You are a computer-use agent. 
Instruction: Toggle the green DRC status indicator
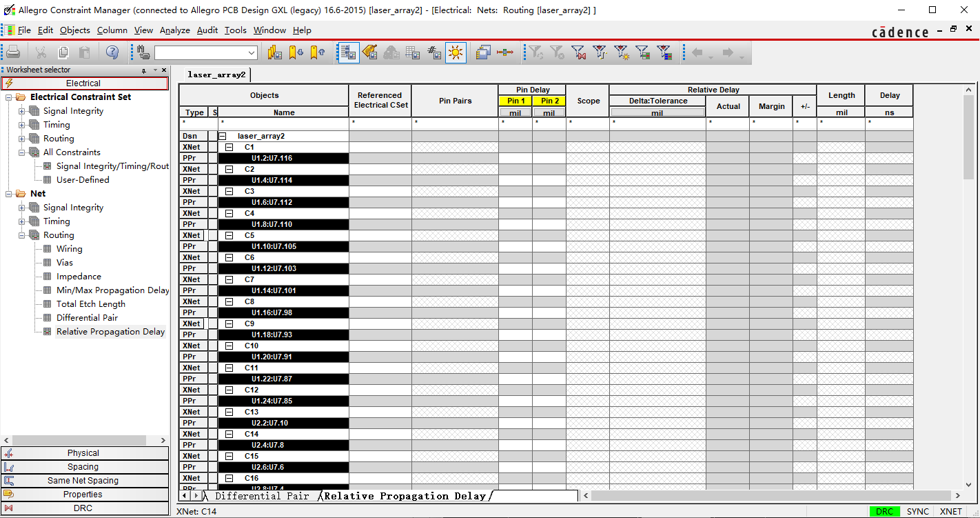[884, 512]
